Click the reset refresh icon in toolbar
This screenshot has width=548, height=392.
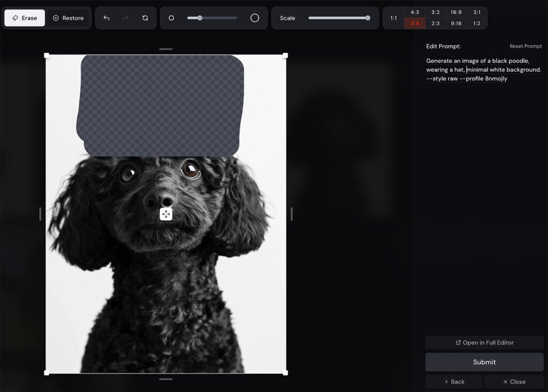coord(145,18)
